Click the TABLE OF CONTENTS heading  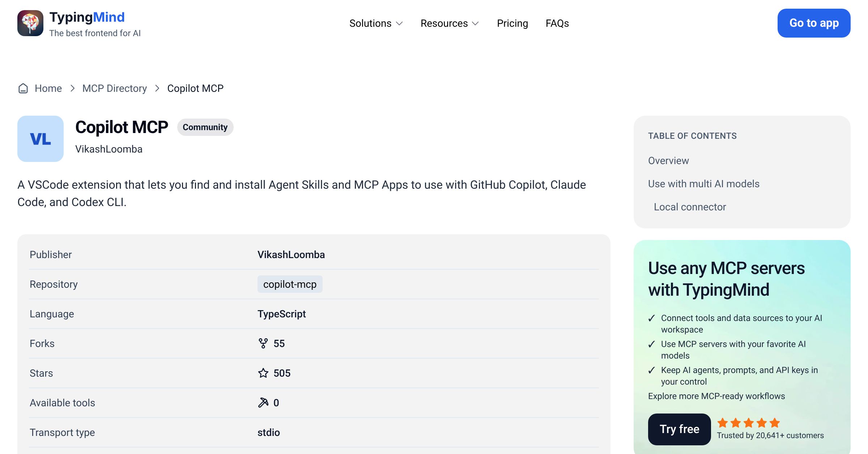point(692,136)
